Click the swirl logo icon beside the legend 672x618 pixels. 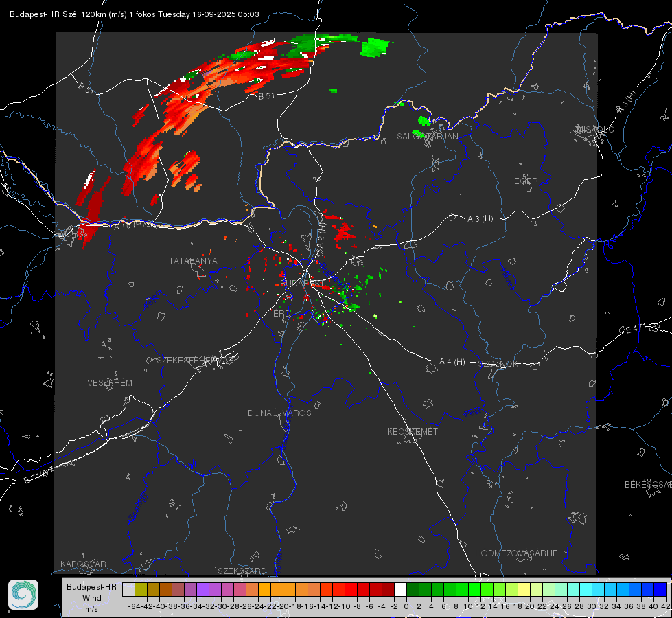(x=23, y=595)
